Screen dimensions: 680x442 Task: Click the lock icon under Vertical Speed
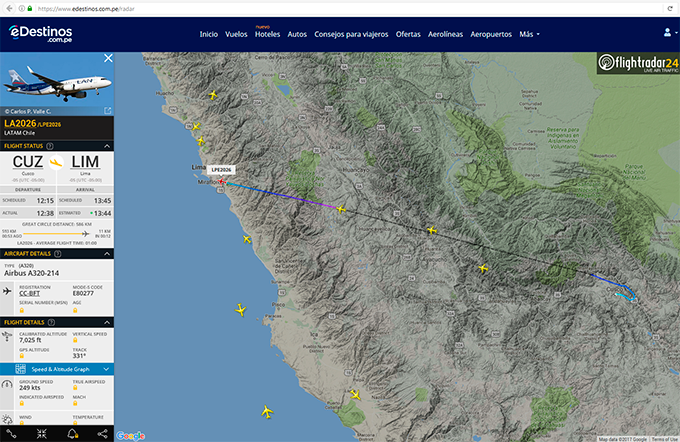[75, 341]
